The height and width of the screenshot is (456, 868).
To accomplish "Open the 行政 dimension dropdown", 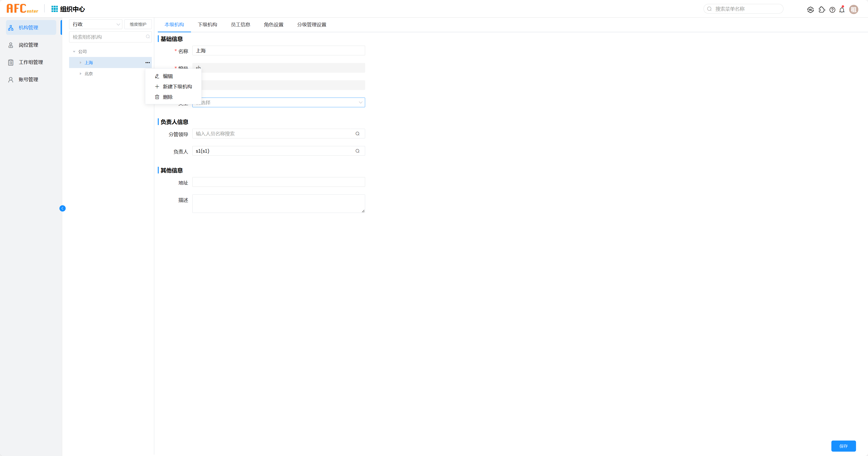I will tap(96, 24).
